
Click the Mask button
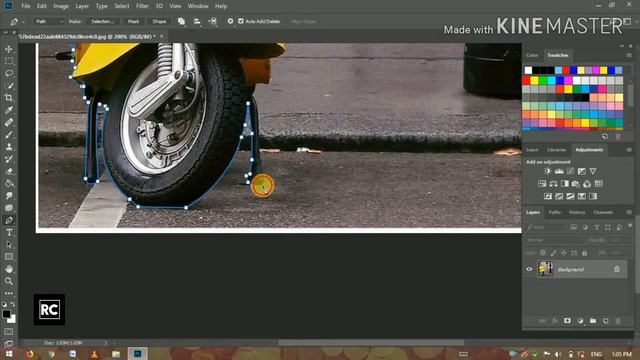[133, 21]
